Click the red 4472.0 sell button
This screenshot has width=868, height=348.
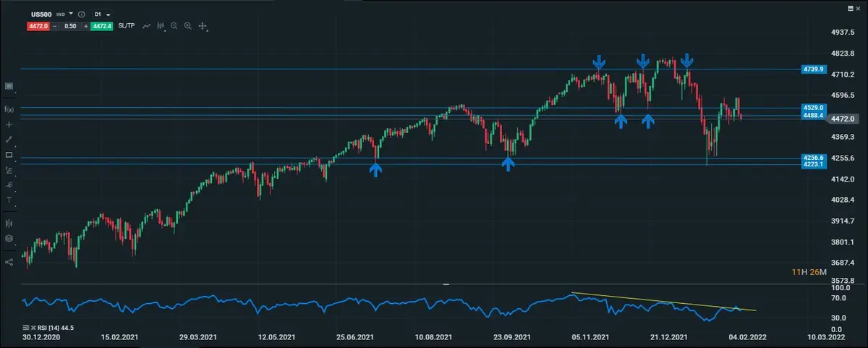[38, 26]
